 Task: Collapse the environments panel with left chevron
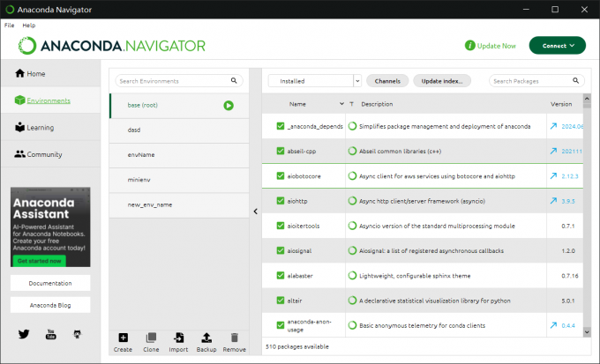(256, 211)
